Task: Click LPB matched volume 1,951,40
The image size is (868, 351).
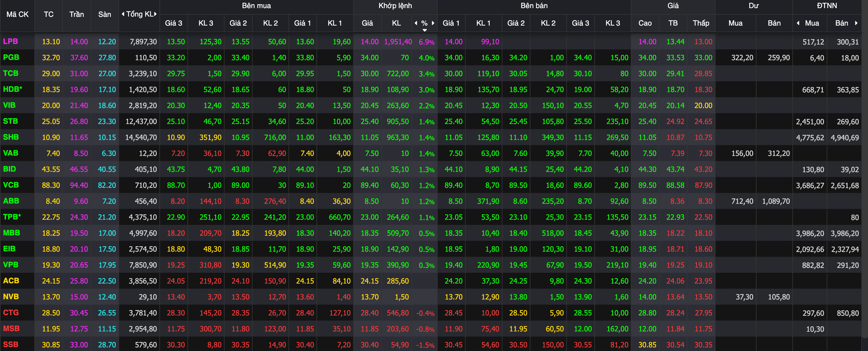Action: [398, 42]
